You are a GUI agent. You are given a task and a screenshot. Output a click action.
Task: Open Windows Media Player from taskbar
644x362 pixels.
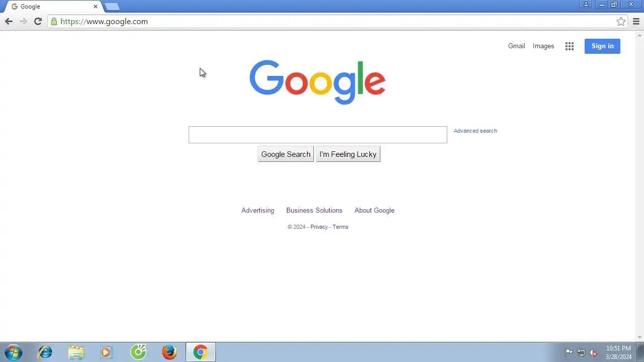107,352
